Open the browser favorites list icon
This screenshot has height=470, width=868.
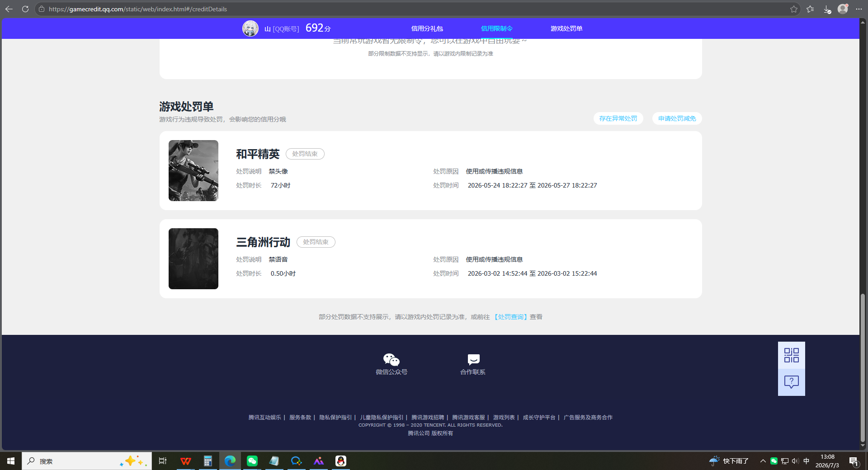810,9
